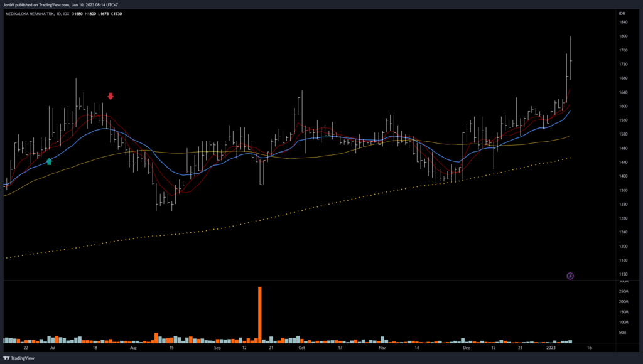643x364 pixels.
Task: Click the teal up arrow marker
Action: (49, 161)
